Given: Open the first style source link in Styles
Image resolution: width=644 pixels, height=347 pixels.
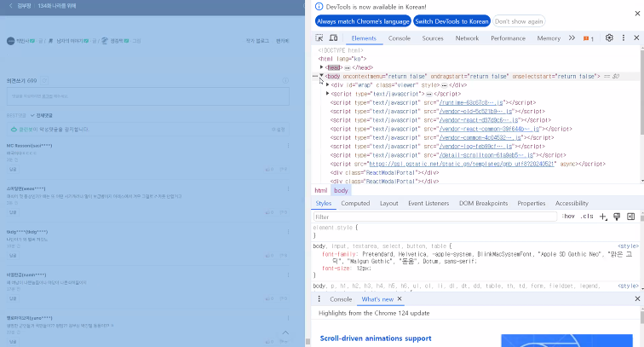Looking at the screenshot, I should (x=628, y=246).
